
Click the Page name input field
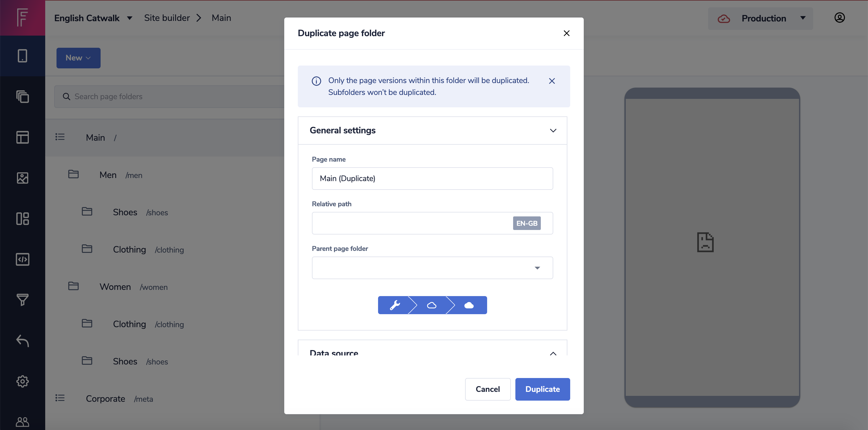click(x=432, y=179)
